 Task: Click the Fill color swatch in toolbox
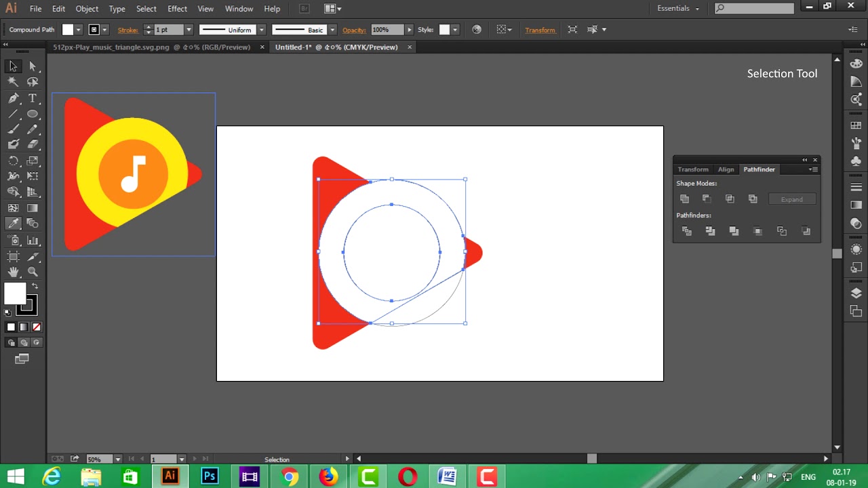click(14, 294)
